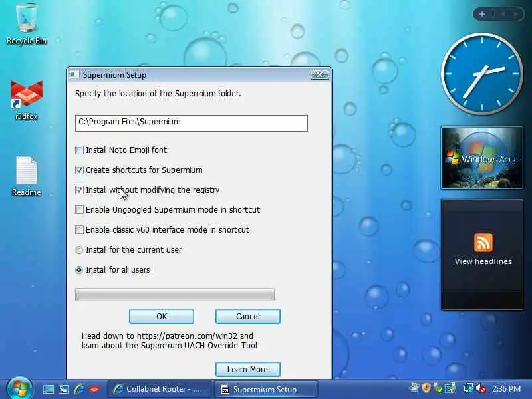Launch Internet Explorer from quick launch
The image size is (532, 399).
pyautogui.click(x=79, y=389)
